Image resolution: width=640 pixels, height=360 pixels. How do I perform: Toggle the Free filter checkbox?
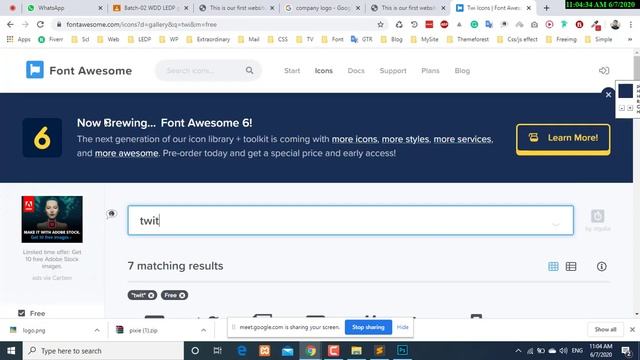[x=22, y=313]
